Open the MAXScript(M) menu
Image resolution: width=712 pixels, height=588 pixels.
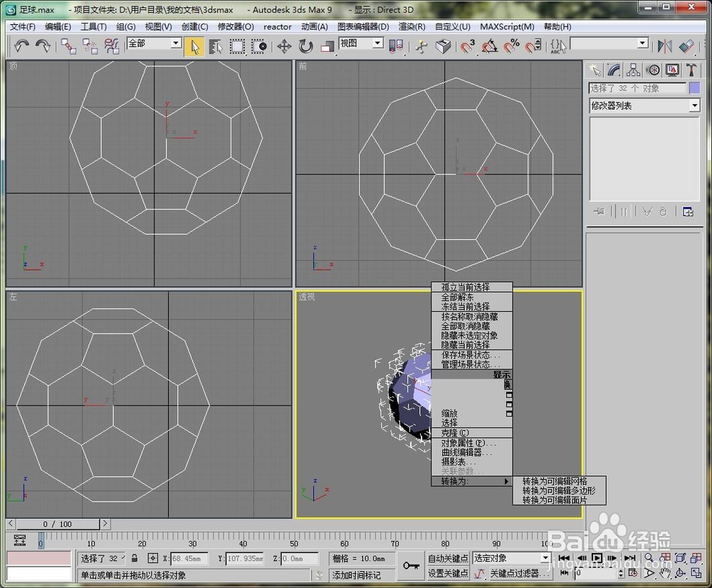[x=507, y=27]
